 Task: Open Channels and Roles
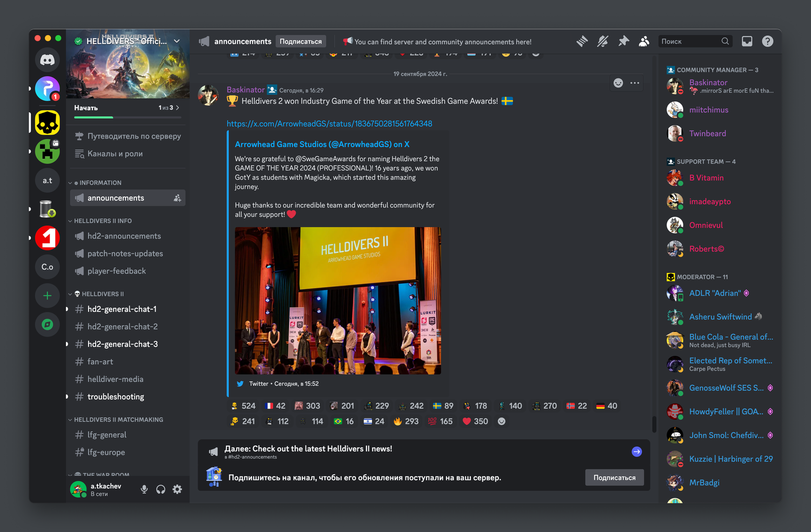tap(128, 154)
